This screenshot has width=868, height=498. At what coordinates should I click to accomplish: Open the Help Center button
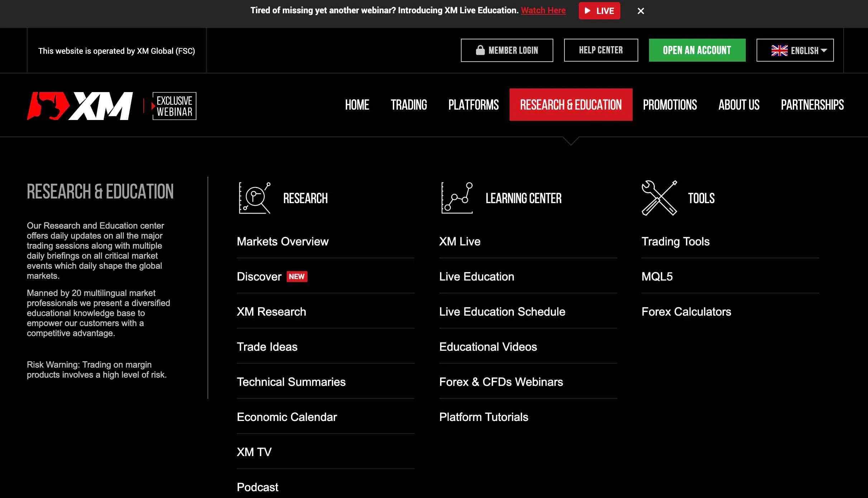pos(601,50)
